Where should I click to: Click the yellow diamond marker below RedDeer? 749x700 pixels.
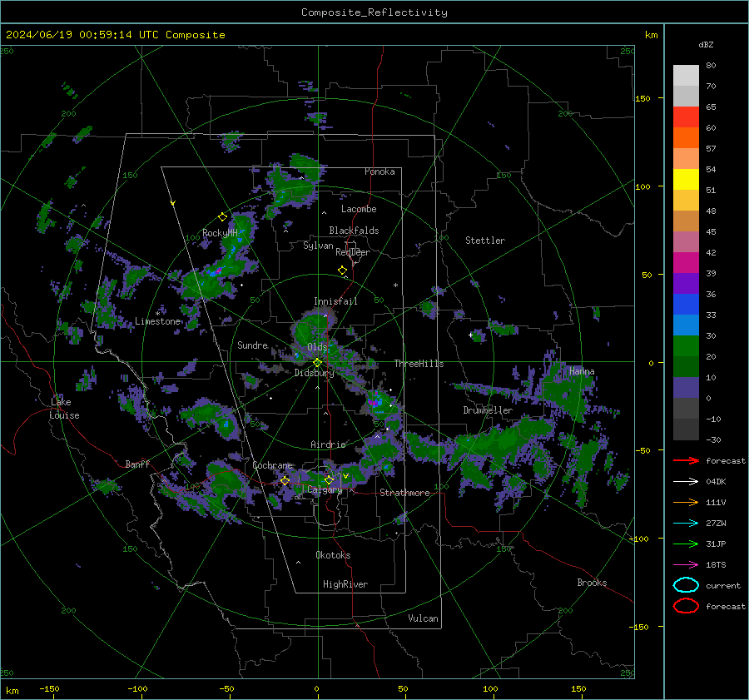coord(342,270)
